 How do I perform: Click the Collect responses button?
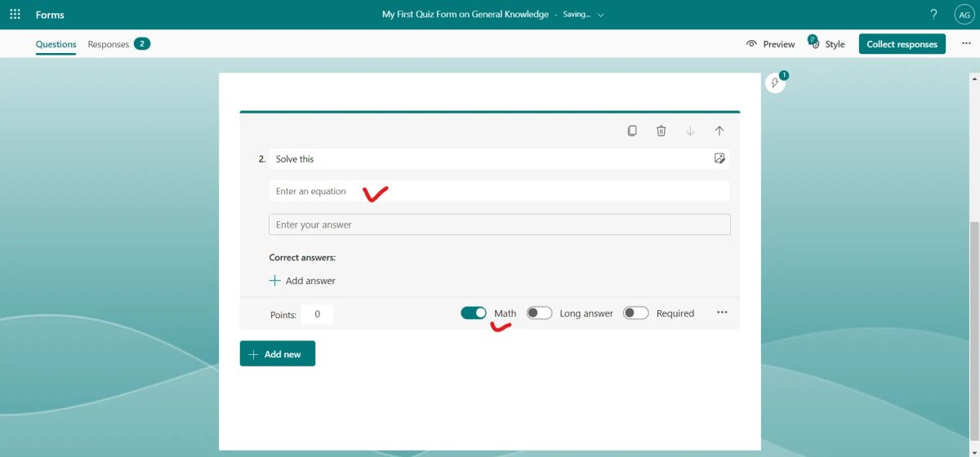coord(902,44)
